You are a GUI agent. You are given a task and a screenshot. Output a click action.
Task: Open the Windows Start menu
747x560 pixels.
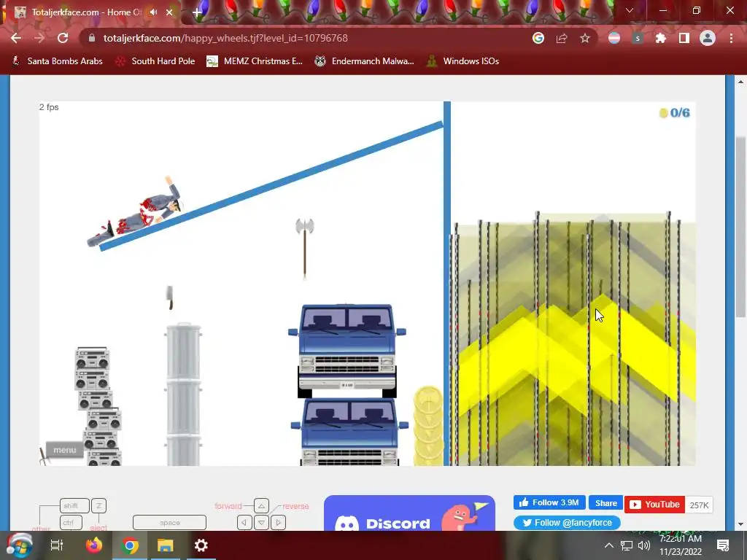(19, 545)
